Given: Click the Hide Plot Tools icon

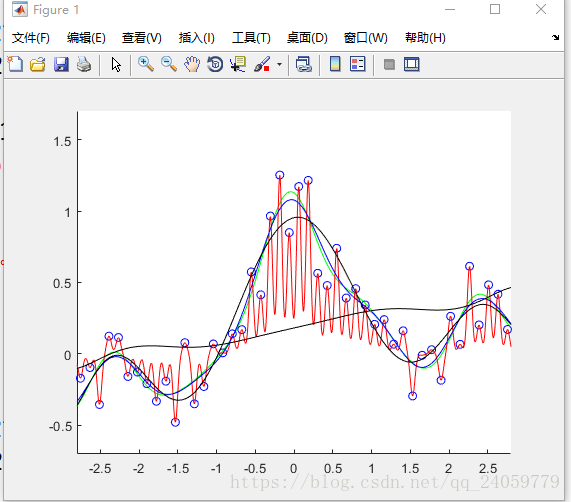Looking at the screenshot, I should [x=389, y=65].
